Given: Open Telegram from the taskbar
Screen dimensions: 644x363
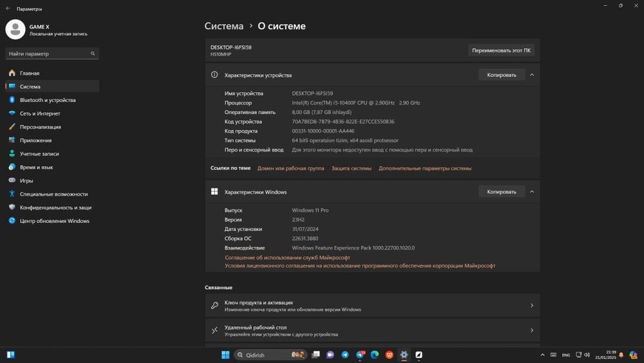Looking at the screenshot, I should pos(345,355).
